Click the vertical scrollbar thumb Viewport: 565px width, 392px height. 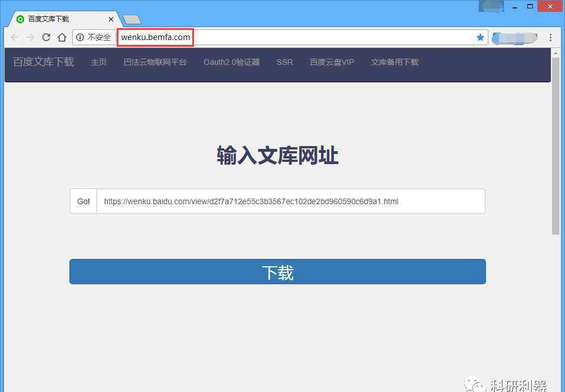(x=555, y=146)
